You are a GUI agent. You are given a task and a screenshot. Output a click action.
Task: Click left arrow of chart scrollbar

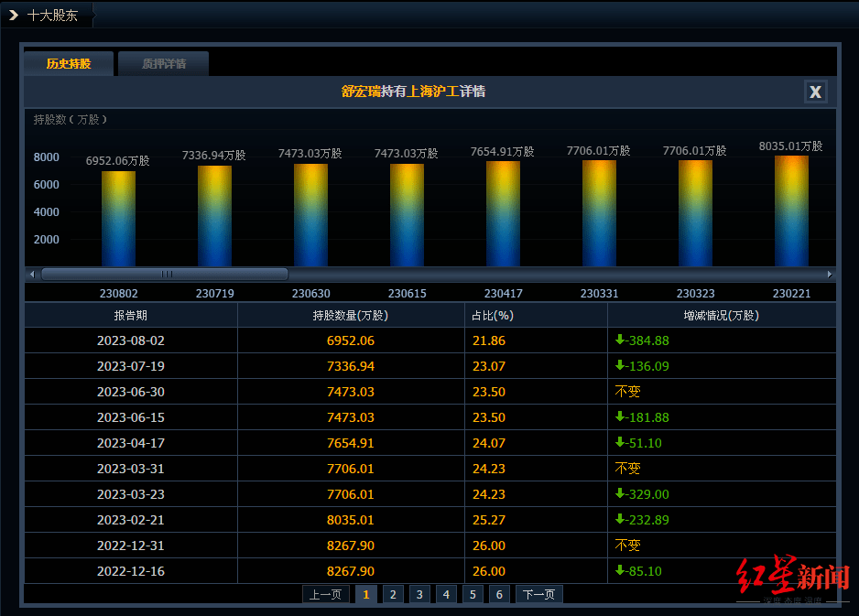32,274
